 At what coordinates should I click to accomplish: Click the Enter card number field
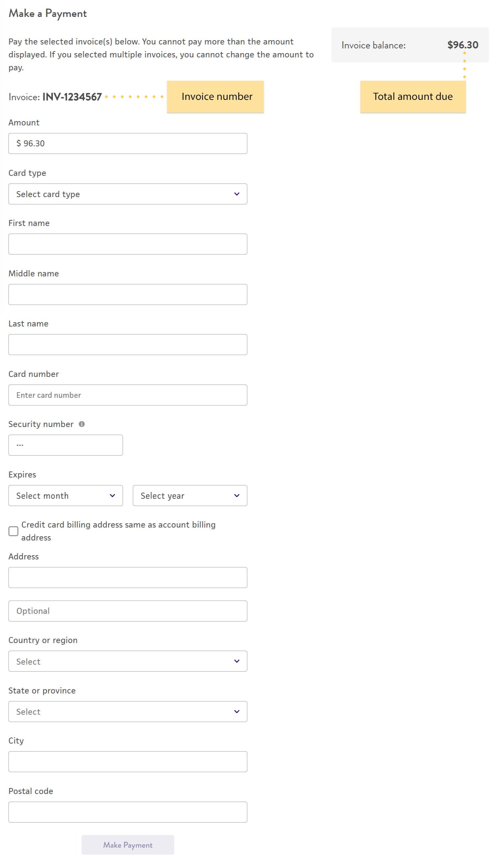click(127, 395)
